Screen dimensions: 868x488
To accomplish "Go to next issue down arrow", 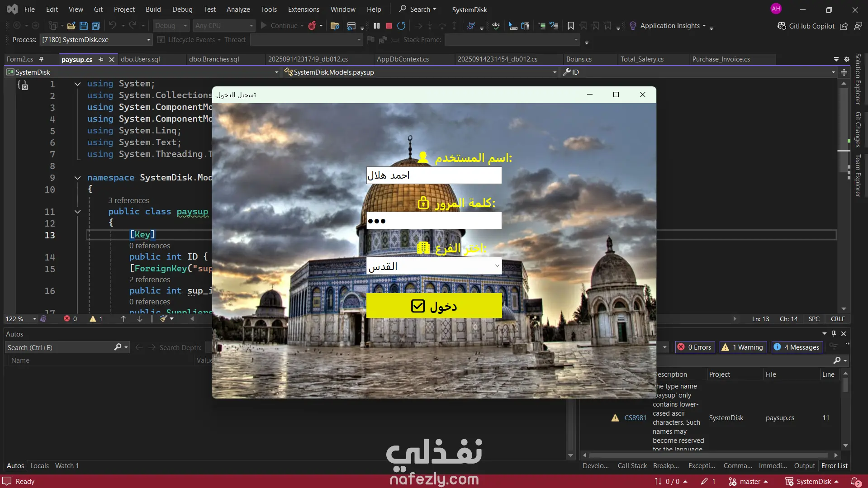I will [140, 319].
